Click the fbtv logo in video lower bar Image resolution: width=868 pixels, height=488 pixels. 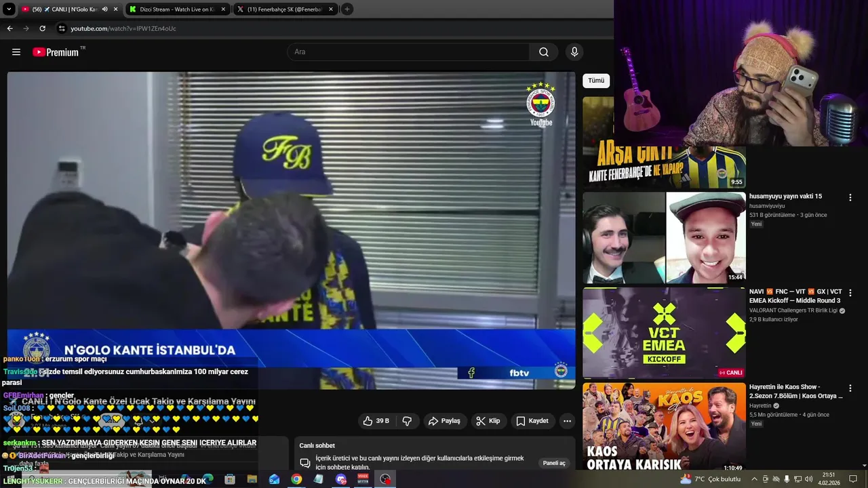coord(519,373)
